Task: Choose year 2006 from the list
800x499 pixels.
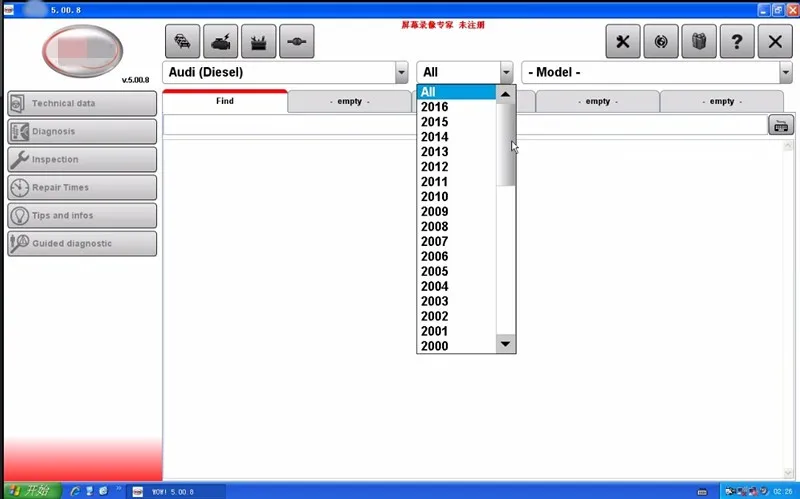Action: tap(457, 257)
